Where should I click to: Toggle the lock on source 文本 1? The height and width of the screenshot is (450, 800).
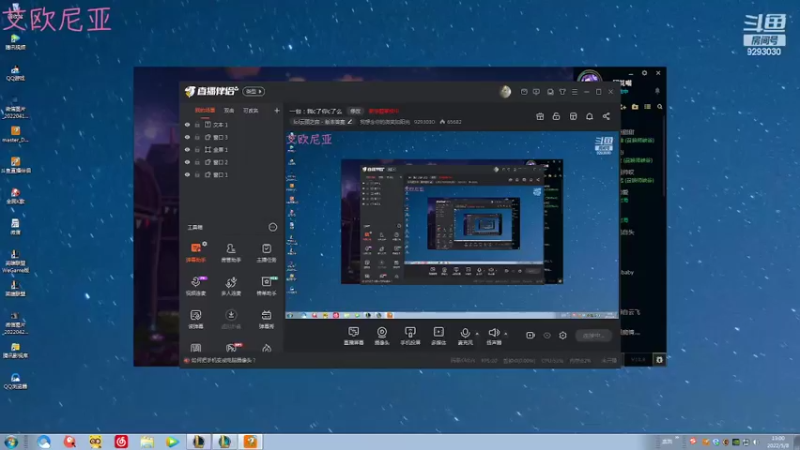[197, 124]
